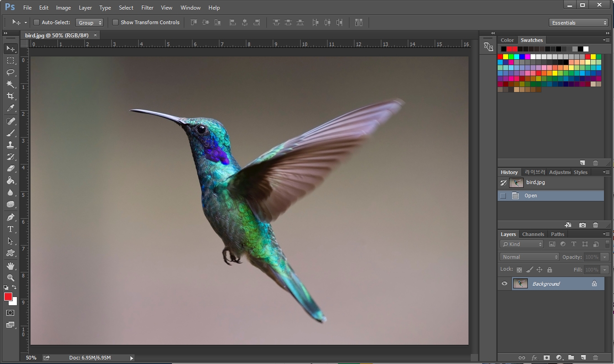
Task: Open the Image menu
Action: 63,8
